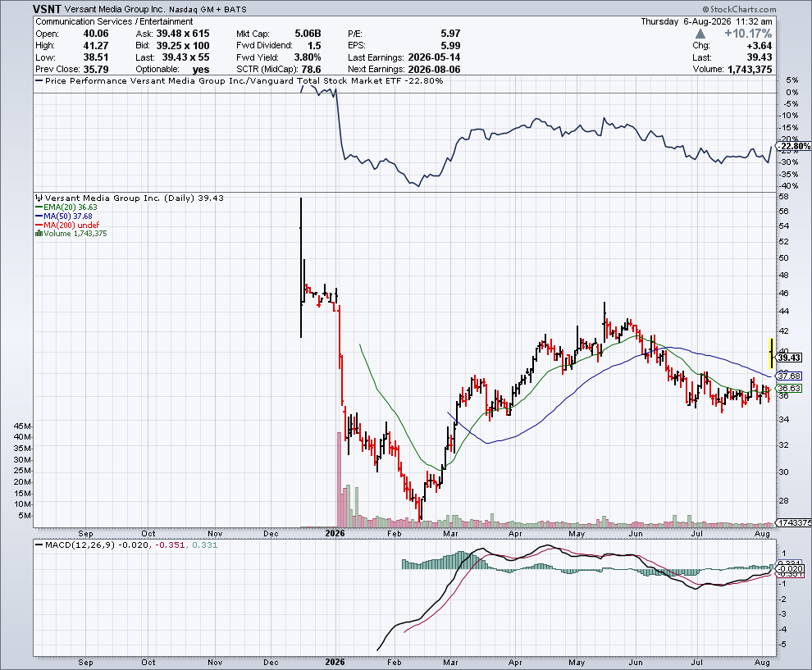This screenshot has width=812, height=670.
Task: Click the High value 41.27
Action: 96,46
